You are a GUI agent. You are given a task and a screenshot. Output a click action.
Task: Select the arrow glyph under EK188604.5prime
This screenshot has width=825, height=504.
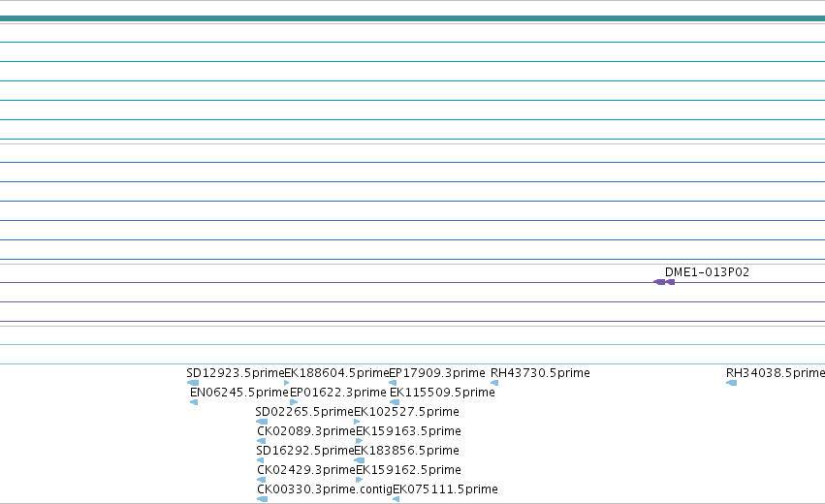287,383
